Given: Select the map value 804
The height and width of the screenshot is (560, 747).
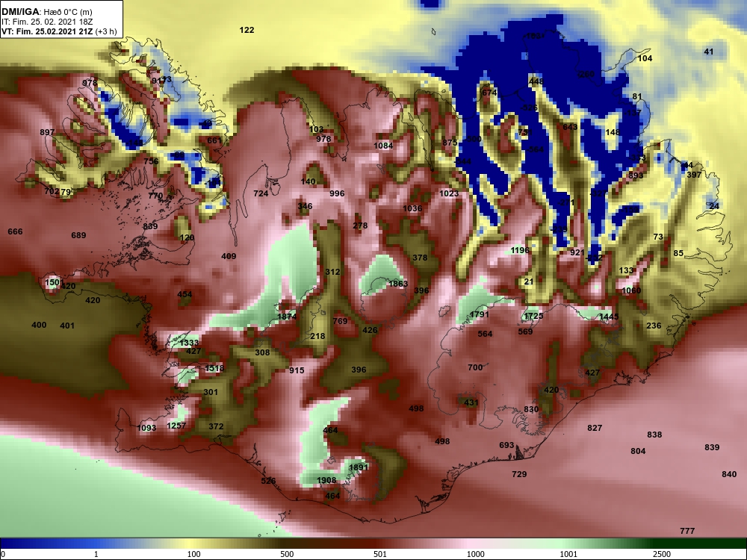Looking at the screenshot, I should click(639, 451).
